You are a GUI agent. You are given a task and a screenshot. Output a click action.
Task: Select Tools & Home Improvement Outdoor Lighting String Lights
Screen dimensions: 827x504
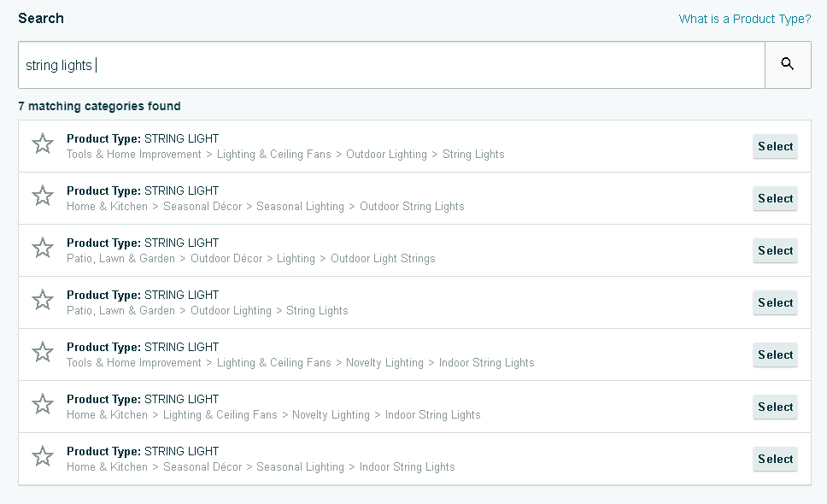click(x=775, y=146)
